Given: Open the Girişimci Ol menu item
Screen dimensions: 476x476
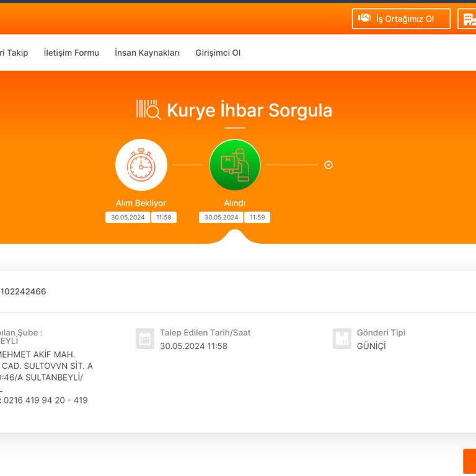Looking at the screenshot, I should pyautogui.click(x=218, y=53).
